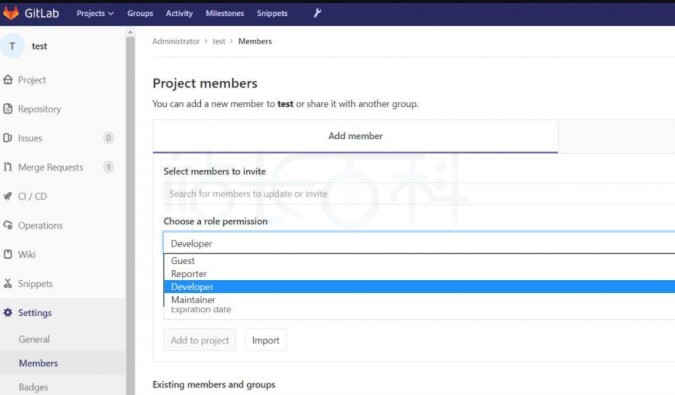Click the GitLab fox logo
Viewport: 675px width, 395px height.
point(11,13)
